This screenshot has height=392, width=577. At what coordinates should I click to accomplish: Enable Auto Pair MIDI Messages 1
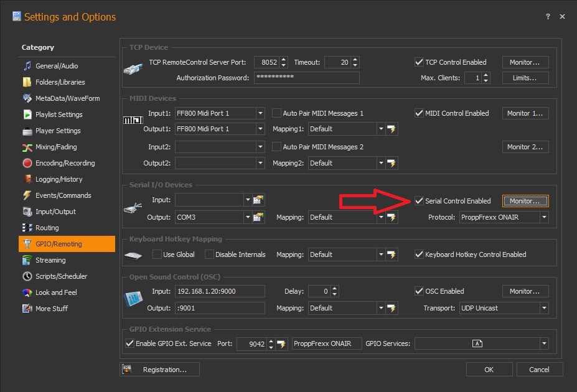coord(277,113)
